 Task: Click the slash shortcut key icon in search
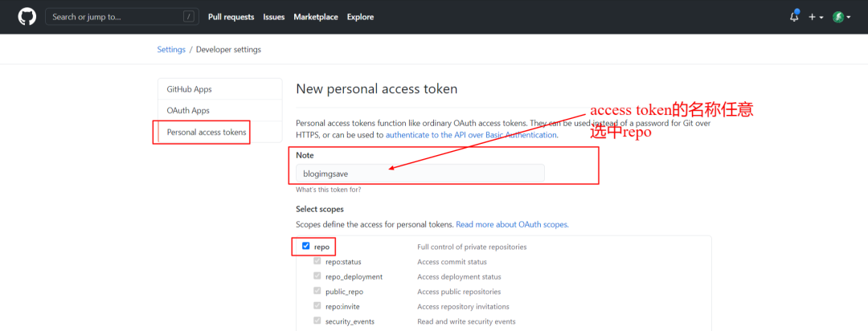tap(189, 17)
